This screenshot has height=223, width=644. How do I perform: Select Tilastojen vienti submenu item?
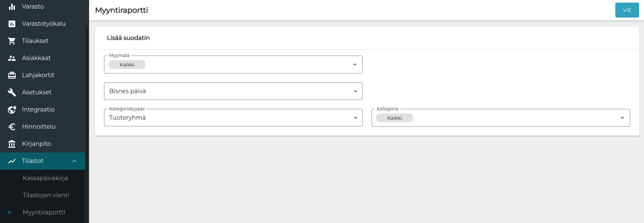pyautogui.click(x=46, y=195)
